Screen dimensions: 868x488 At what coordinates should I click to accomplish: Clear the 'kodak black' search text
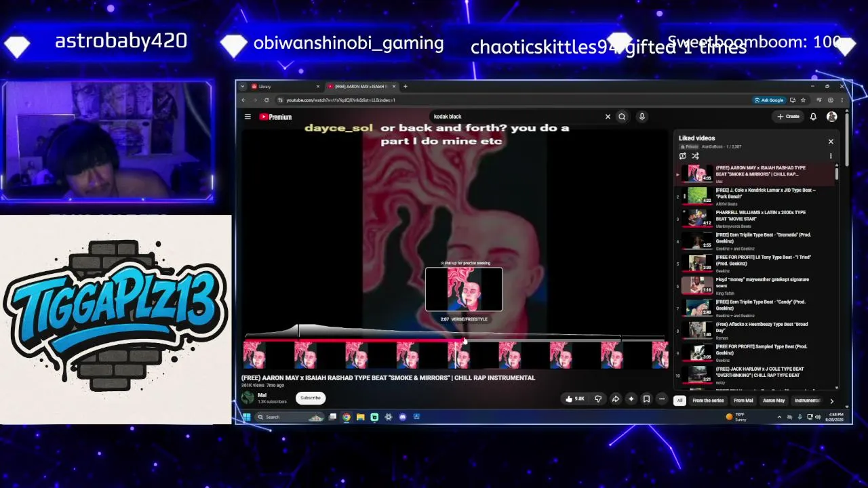point(608,117)
